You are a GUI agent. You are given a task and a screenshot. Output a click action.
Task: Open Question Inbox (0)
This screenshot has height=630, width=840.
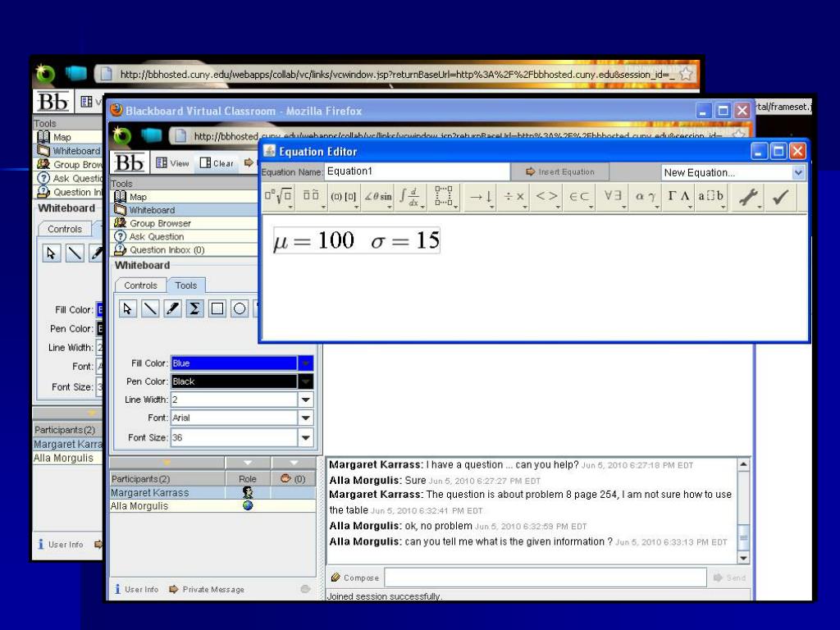(x=167, y=249)
